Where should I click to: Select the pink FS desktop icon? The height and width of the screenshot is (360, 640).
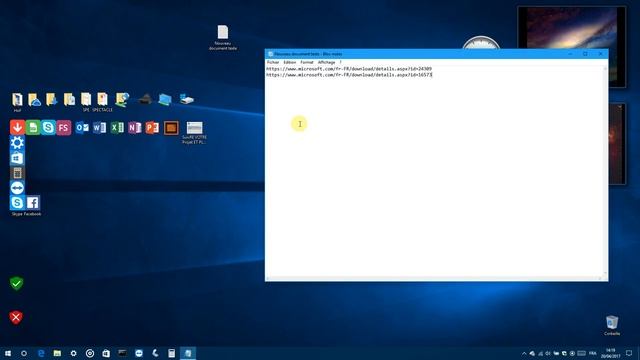[64, 128]
